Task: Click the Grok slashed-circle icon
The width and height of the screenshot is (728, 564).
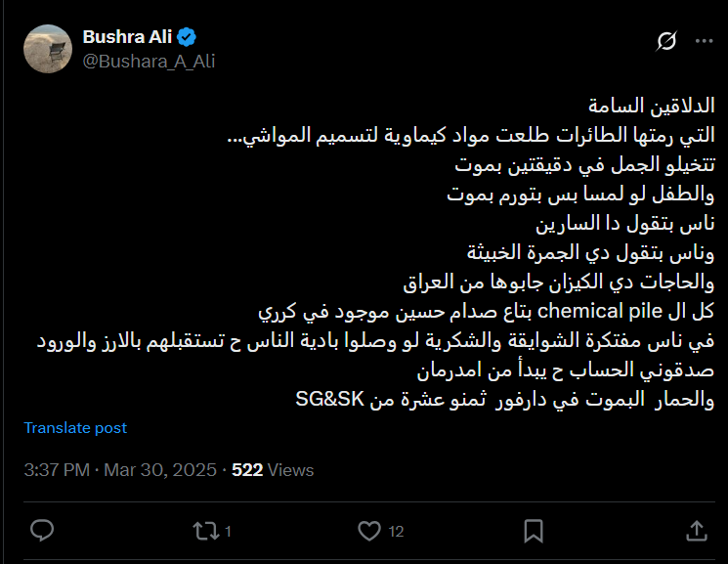Action: click(x=667, y=41)
